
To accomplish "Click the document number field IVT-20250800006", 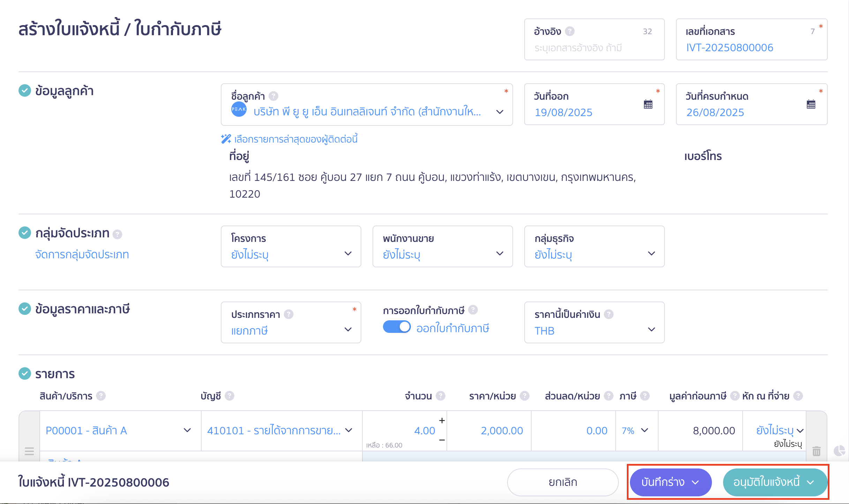I will coord(752,39).
